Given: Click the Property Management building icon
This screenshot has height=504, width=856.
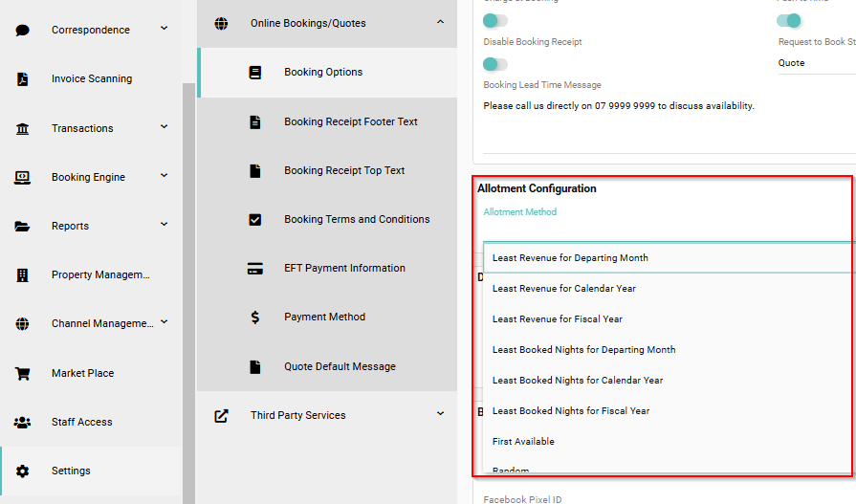Looking at the screenshot, I should click(x=23, y=275).
